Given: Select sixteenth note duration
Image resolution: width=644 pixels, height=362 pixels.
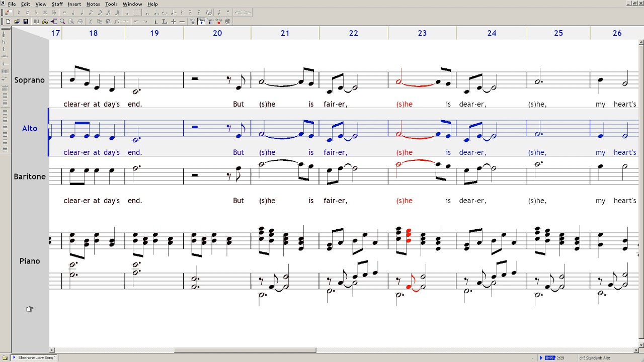Looking at the screenshot, I should click(100, 12).
